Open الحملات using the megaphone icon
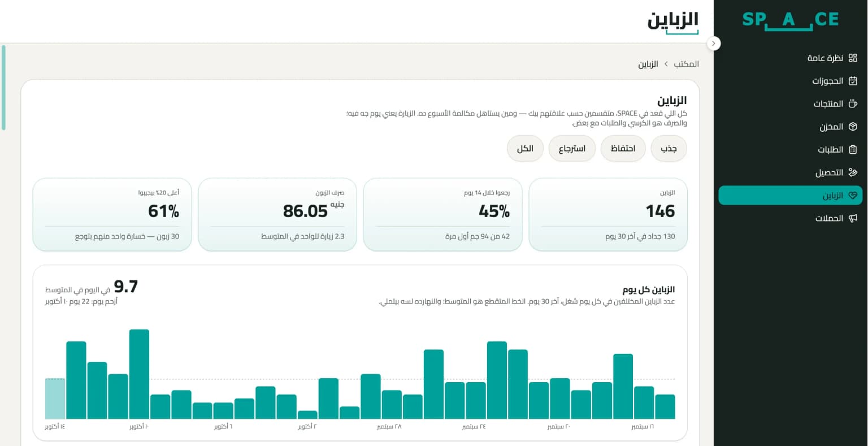Image resolution: width=868 pixels, height=446 pixels. pos(853,218)
